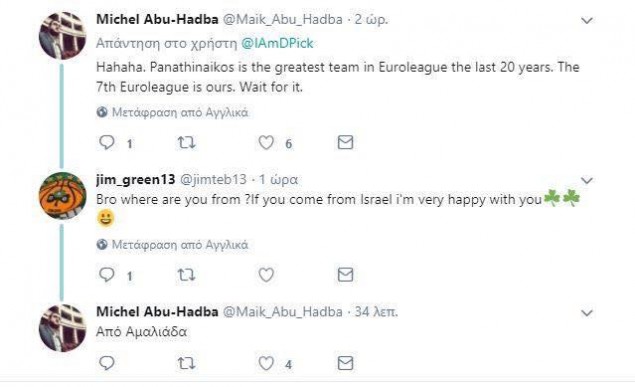
Task: Retweet the 'Από Αμαλιάδα' tweet
Action: (x=187, y=364)
